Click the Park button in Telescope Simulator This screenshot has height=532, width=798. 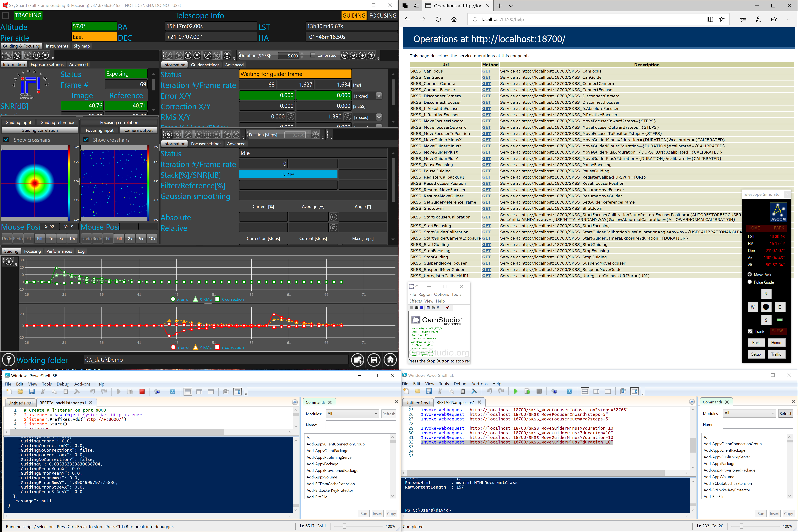pyautogui.click(x=756, y=342)
